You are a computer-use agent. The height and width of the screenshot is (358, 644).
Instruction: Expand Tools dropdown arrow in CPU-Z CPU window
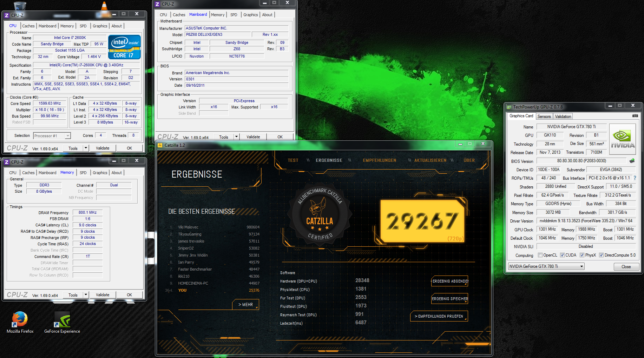86,148
